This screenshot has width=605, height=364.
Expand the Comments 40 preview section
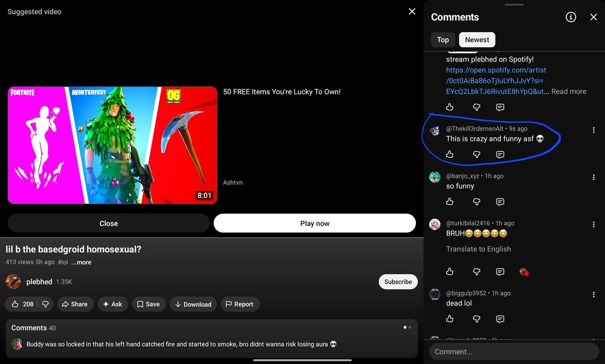pos(212,337)
